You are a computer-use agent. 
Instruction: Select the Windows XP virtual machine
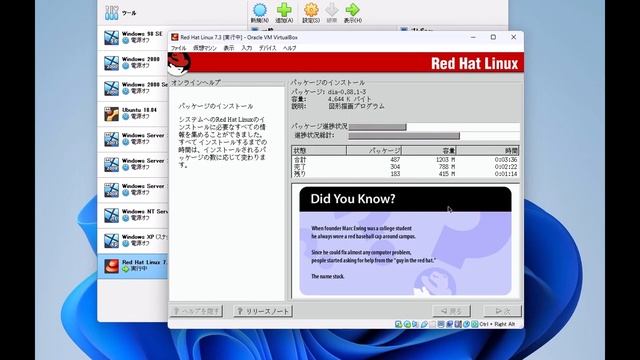point(133,240)
